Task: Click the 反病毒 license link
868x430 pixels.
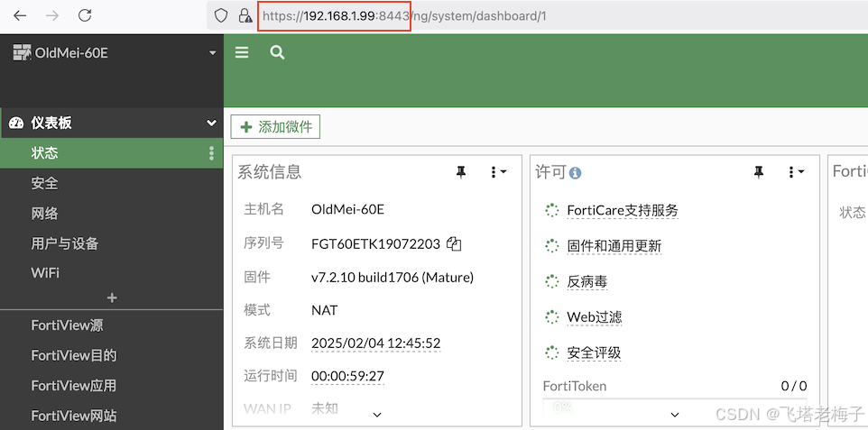Action: coord(587,281)
